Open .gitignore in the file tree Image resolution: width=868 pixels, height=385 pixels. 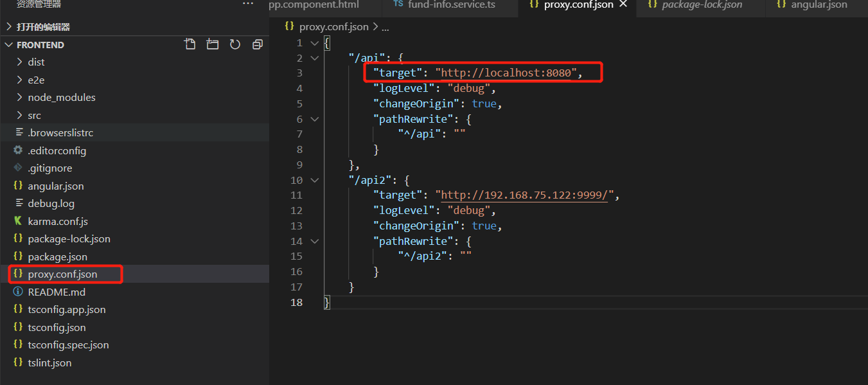tap(134, 168)
